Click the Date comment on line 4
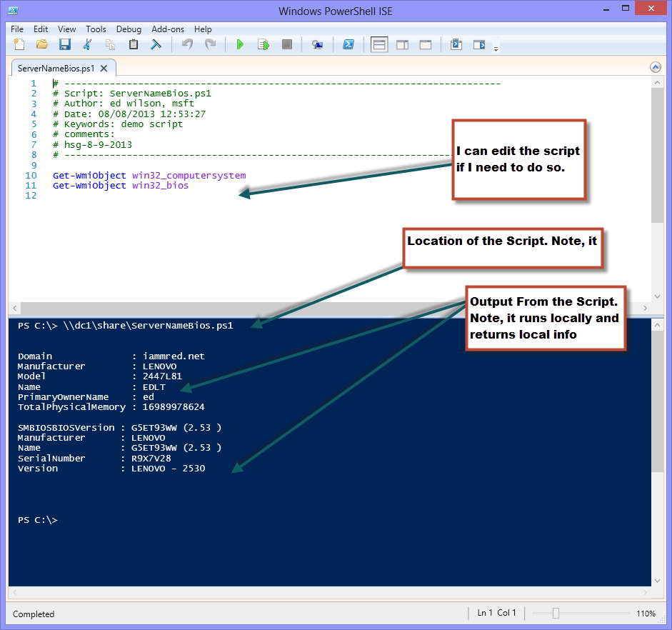The height and width of the screenshot is (630, 672). click(x=129, y=114)
